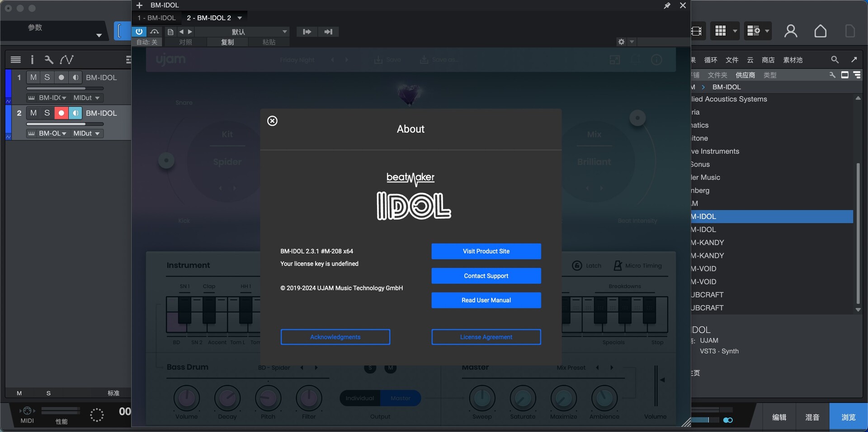Solo track 2 BM-IDOL
Viewport: 868px width, 432px height.
click(x=47, y=113)
